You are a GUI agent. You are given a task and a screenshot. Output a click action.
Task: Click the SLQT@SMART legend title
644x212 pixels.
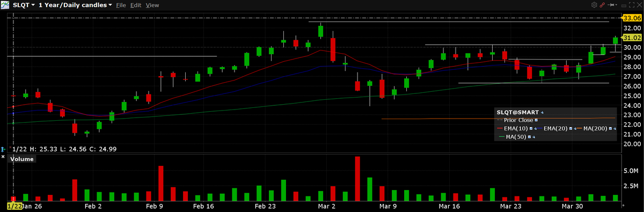click(x=518, y=112)
